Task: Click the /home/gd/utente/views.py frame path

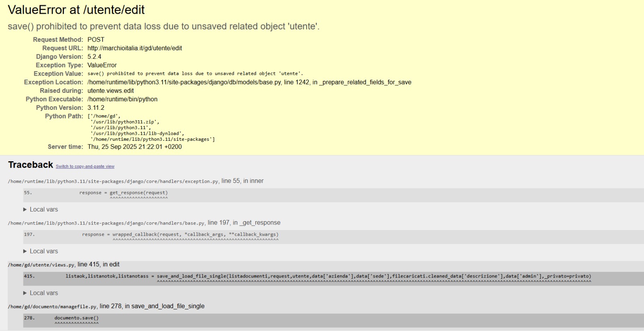Action: tap(41, 265)
